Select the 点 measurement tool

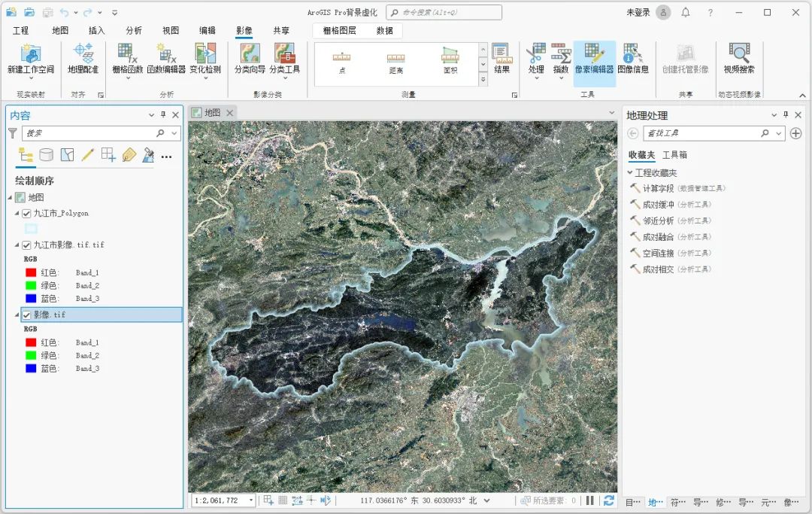[342, 62]
